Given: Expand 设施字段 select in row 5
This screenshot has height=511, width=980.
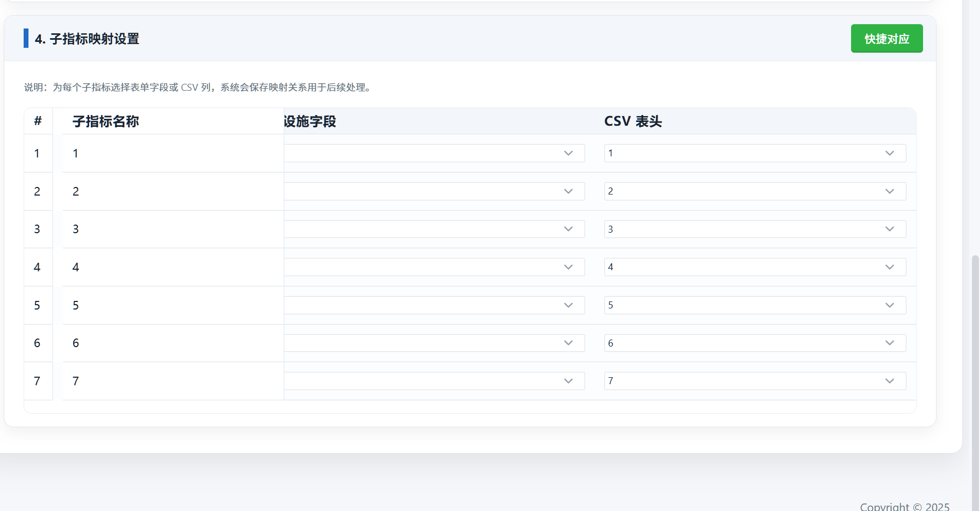Looking at the screenshot, I should click(434, 305).
